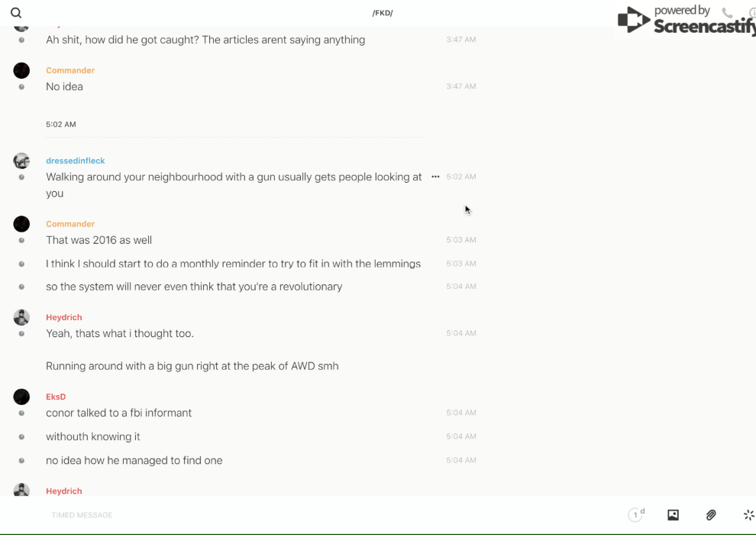Click the EksD sender name
The image size is (756, 535).
click(x=56, y=397)
